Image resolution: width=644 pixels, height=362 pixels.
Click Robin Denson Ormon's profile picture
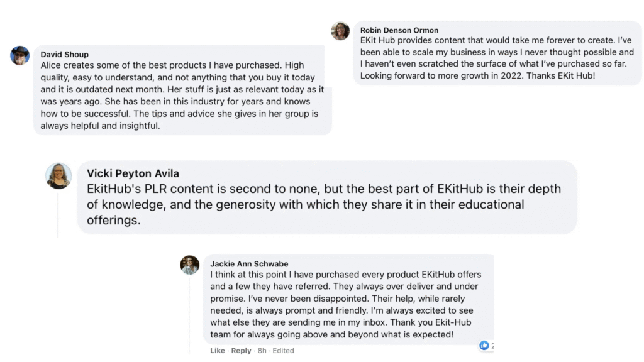(340, 31)
